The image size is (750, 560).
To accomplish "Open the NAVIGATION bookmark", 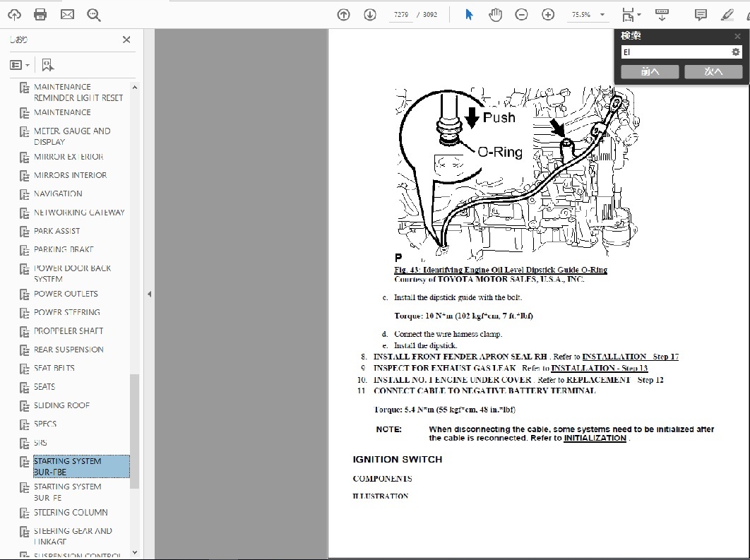I will point(58,193).
